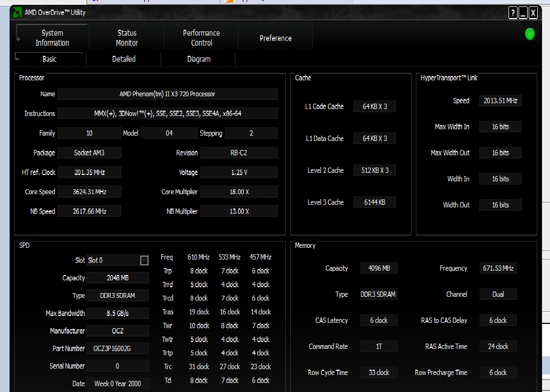This screenshot has width=550, height=392.
Task: Click the Width Out value 16 bits
Action: [x=500, y=205]
